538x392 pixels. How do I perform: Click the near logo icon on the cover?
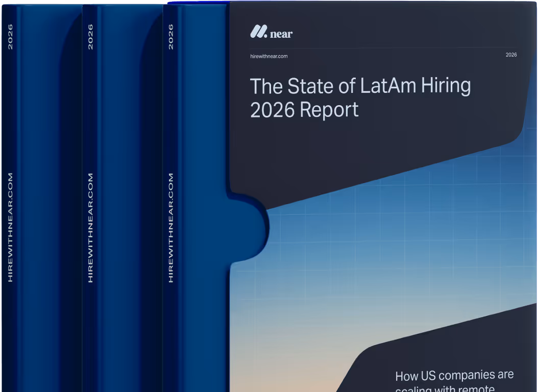tap(258, 32)
